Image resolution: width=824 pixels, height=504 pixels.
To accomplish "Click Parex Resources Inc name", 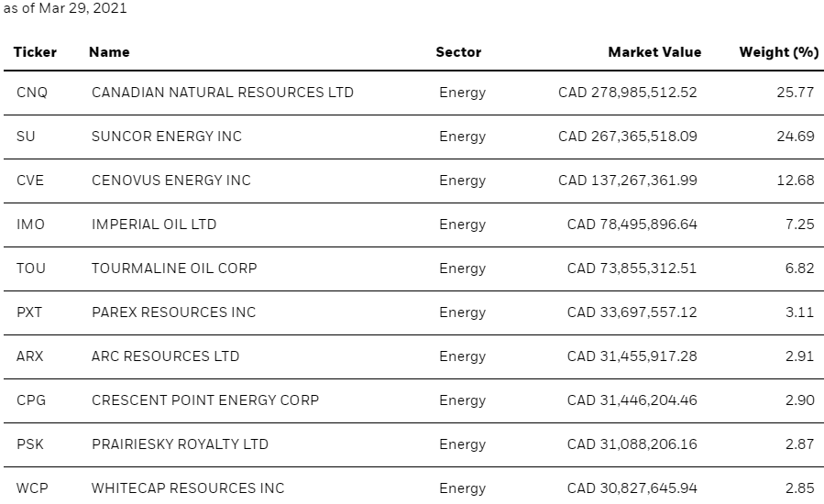I will [x=173, y=312].
